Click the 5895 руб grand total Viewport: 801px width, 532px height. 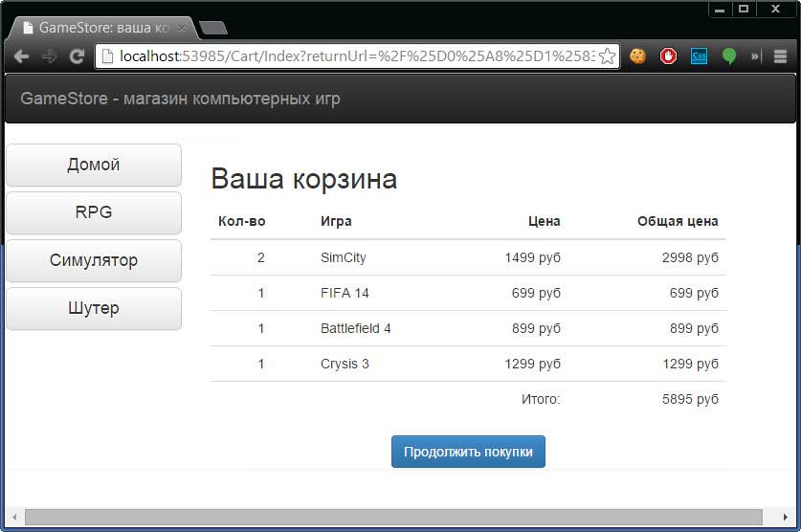(x=690, y=399)
